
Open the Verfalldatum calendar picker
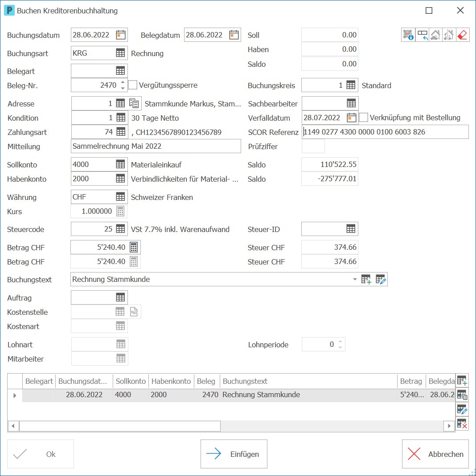coord(352,118)
